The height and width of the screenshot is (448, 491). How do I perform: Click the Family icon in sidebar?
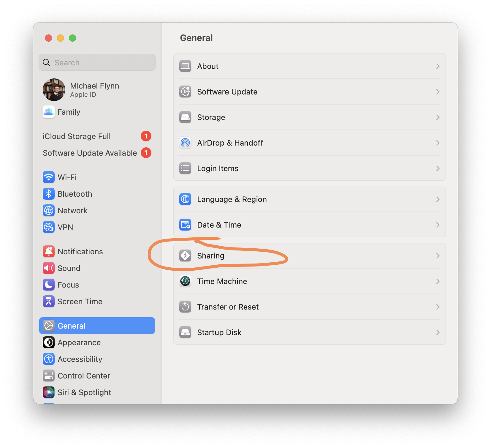click(49, 112)
